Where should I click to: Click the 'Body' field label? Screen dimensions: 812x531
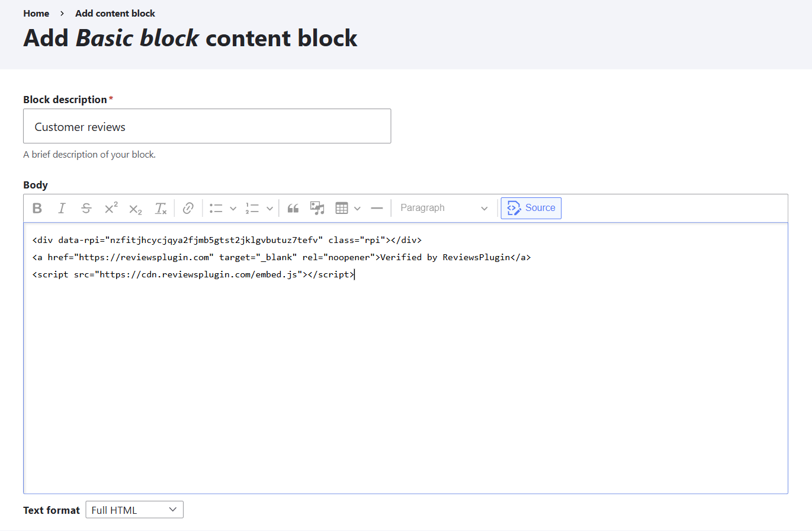[36, 185]
